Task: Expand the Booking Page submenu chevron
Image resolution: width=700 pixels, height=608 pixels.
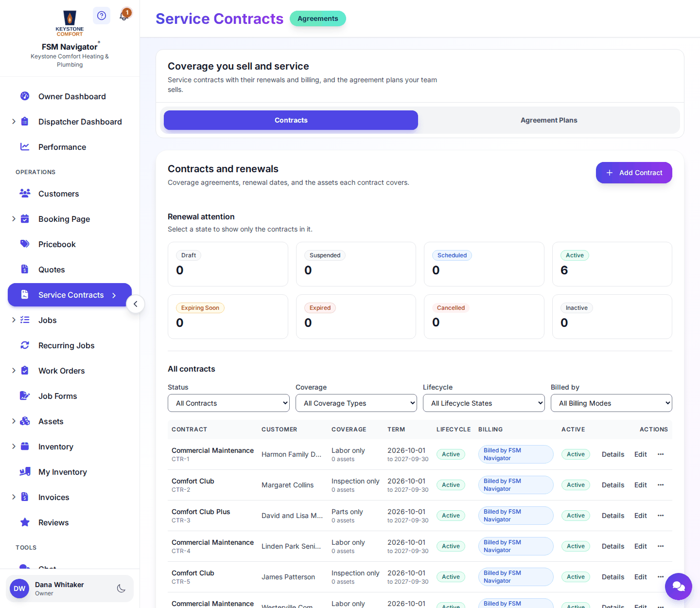Action: 14,219
